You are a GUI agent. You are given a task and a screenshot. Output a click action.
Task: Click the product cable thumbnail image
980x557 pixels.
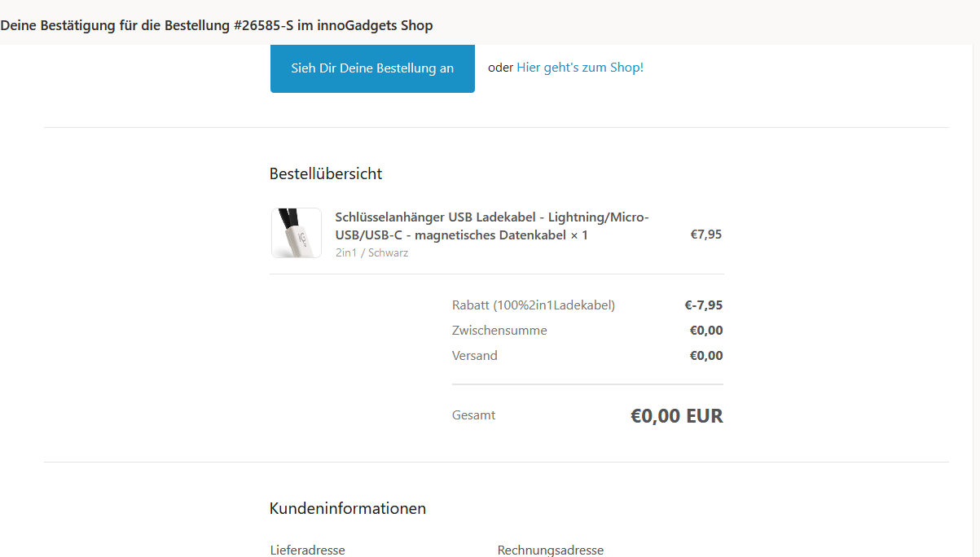point(297,234)
